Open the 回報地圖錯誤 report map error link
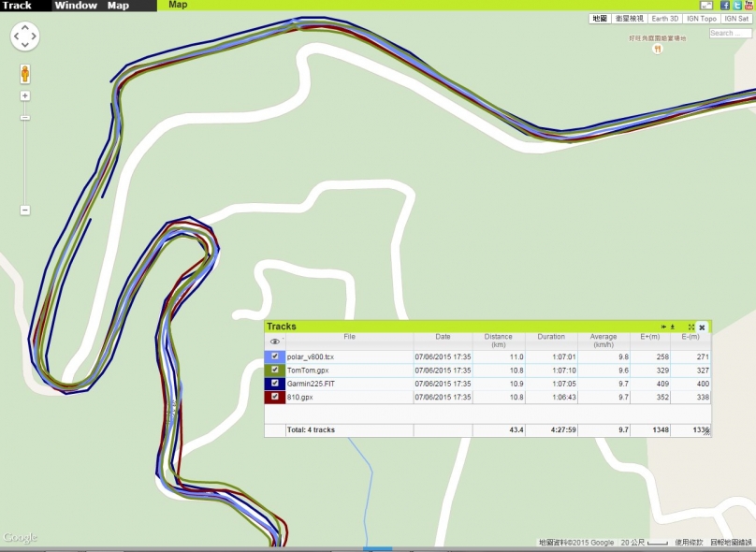This screenshot has width=756, height=552. 731,543
